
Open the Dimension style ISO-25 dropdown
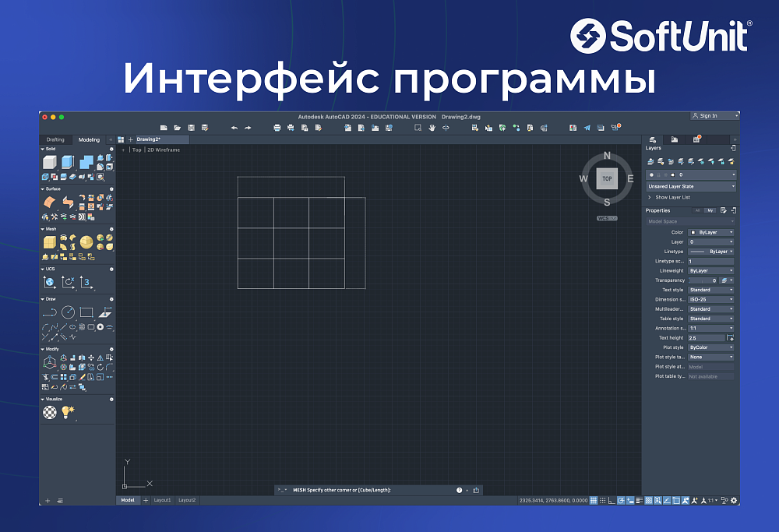point(711,300)
